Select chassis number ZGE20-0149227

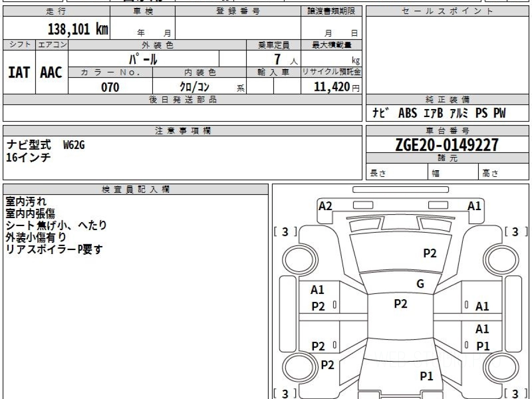pyautogui.click(x=448, y=145)
